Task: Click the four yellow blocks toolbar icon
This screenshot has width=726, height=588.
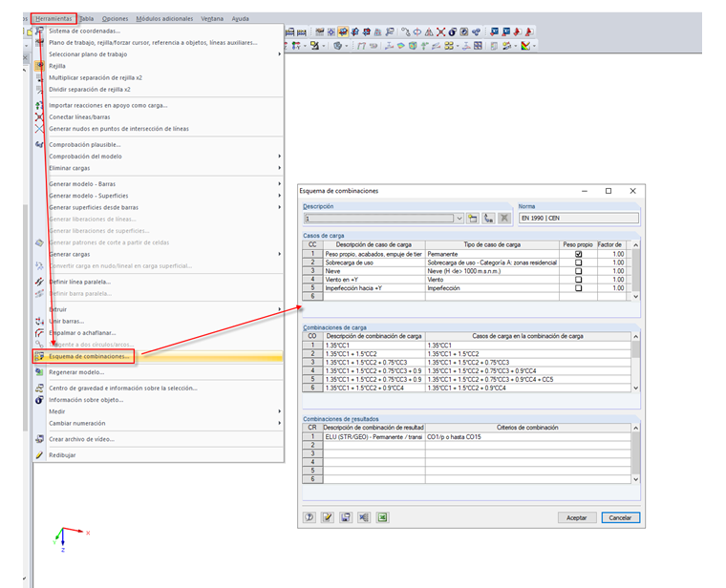Action: click(x=449, y=46)
